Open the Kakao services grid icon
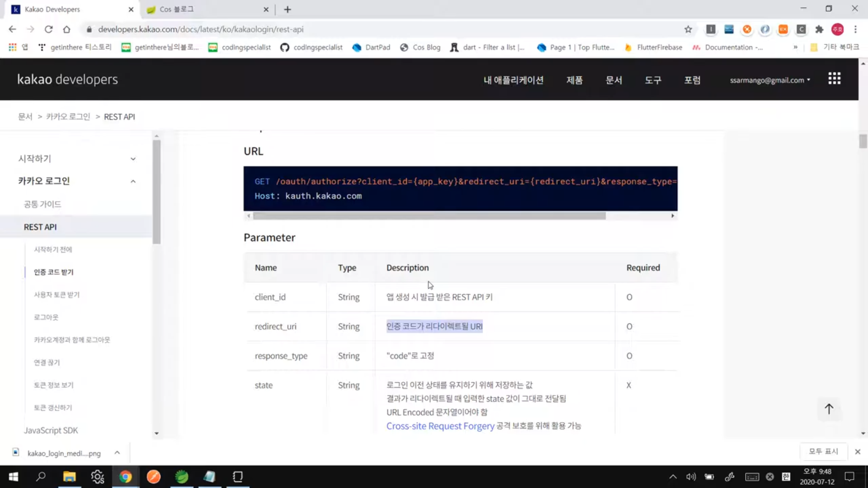Screen dimensions: 868x488 [834, 79]
